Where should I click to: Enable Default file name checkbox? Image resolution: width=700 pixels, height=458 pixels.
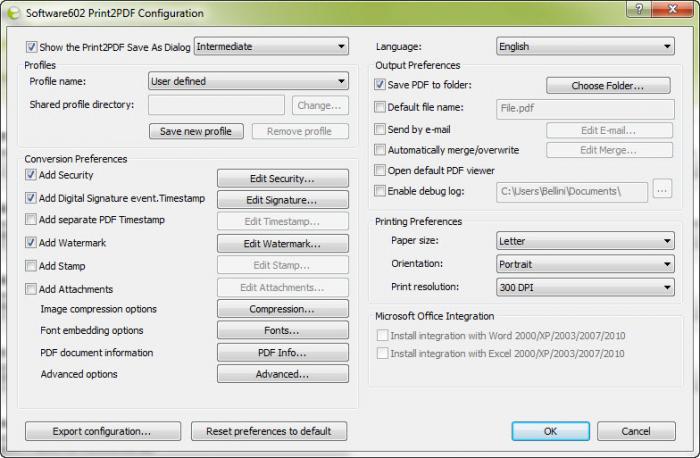379,107
